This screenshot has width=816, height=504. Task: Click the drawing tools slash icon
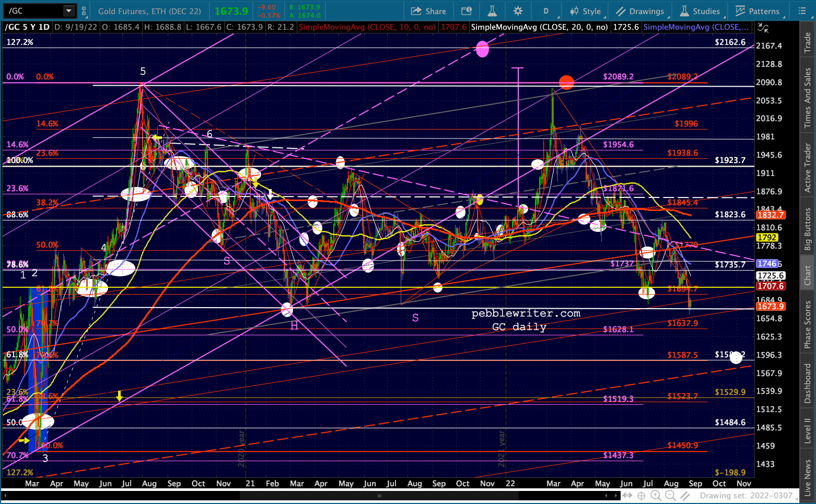(684, 496)
